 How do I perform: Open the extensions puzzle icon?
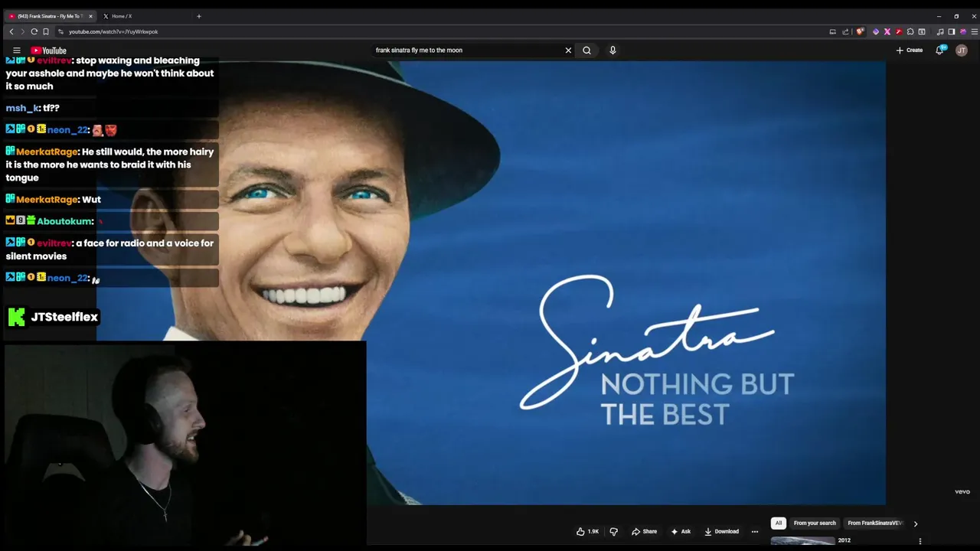(x=910, y=31)
